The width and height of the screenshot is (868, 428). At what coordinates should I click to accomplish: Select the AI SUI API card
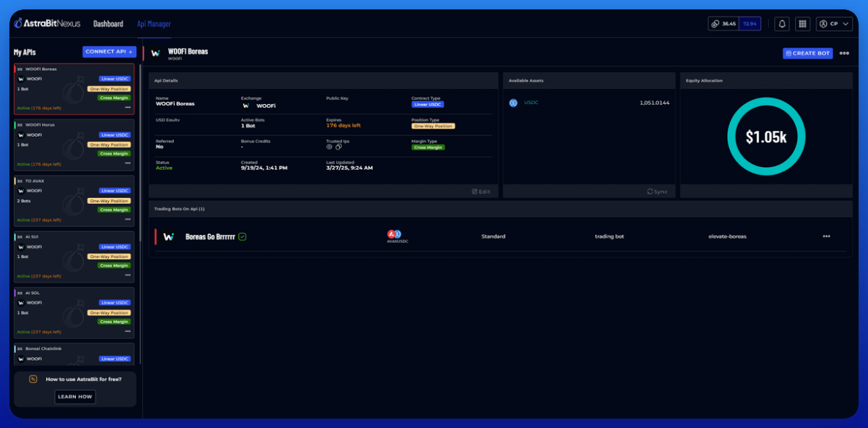(x=74, y=257)
